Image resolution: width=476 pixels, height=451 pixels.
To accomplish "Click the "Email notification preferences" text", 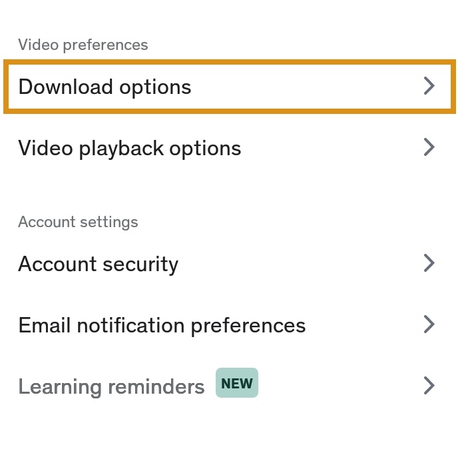I will (x=162, y=325).
